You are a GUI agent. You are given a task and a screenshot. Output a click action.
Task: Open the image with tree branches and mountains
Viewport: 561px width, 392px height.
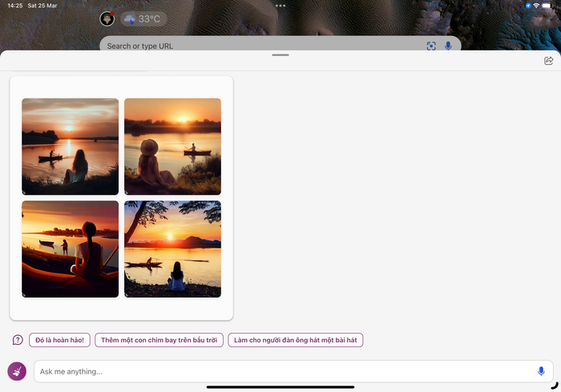click(172, 249)
